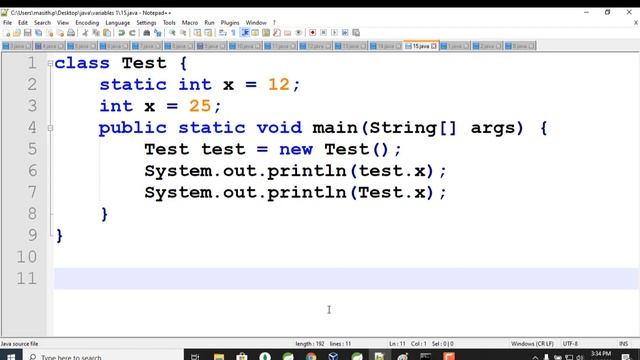Place cursor on highlighted empty line 11
Viewport: 640px width, 360px height.
[346, 279]
